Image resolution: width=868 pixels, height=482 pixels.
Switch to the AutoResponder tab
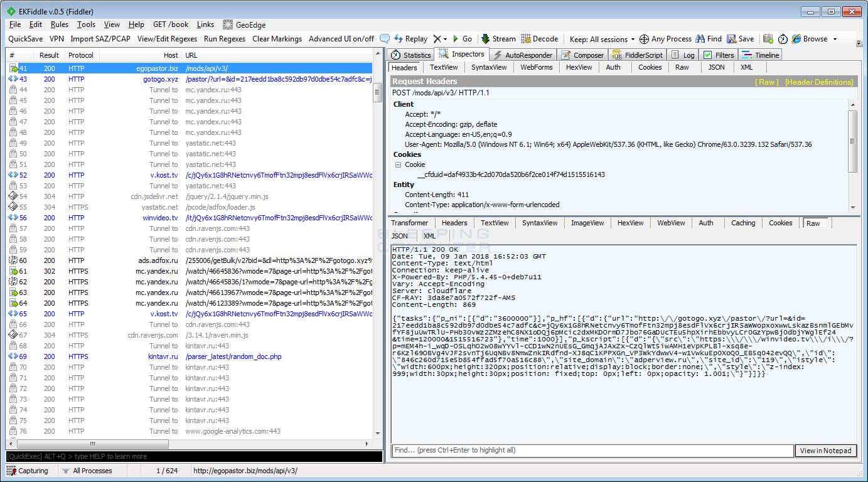(x=522, y=55)
